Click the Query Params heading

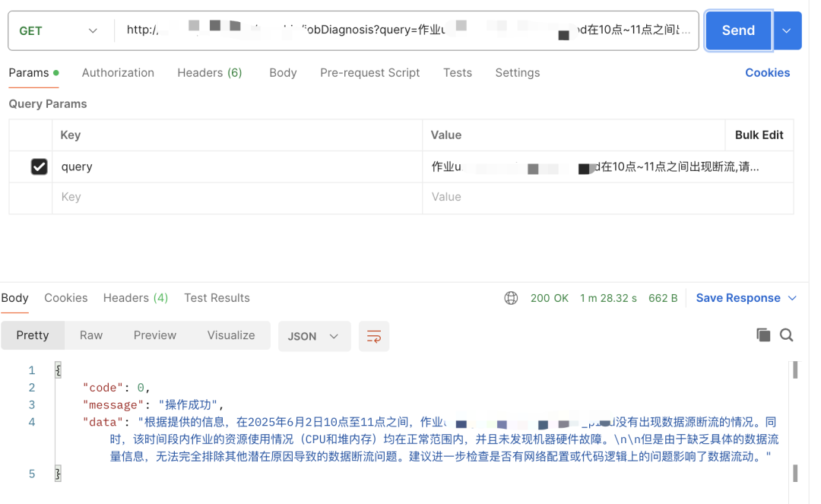(48, 103)
